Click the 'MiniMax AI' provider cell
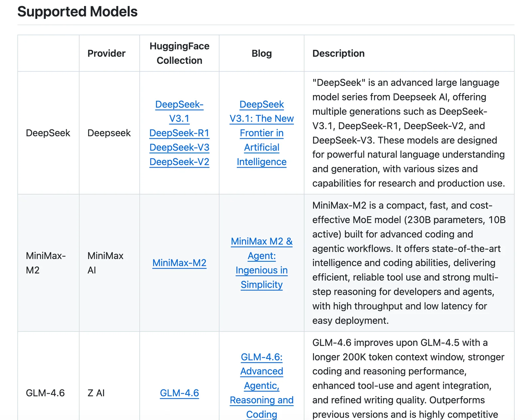Viewport: 532px width, 420px height. coord(105,263)
